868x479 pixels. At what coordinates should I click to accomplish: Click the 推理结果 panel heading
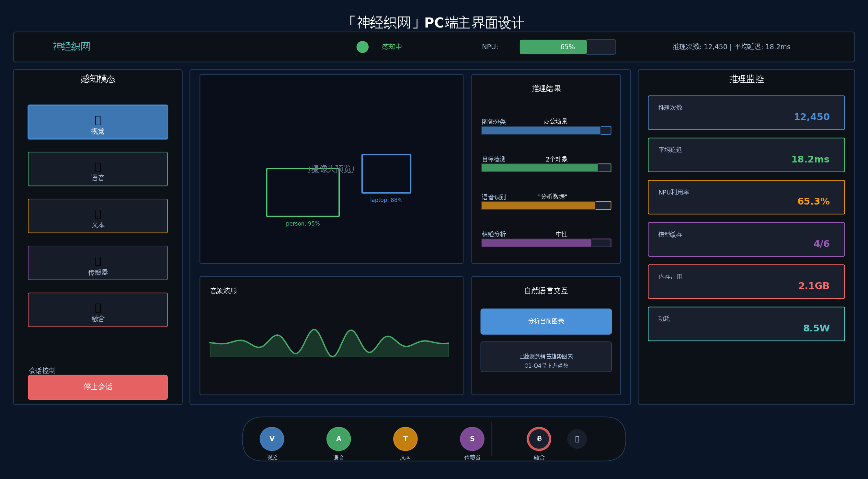pos(546,88)
